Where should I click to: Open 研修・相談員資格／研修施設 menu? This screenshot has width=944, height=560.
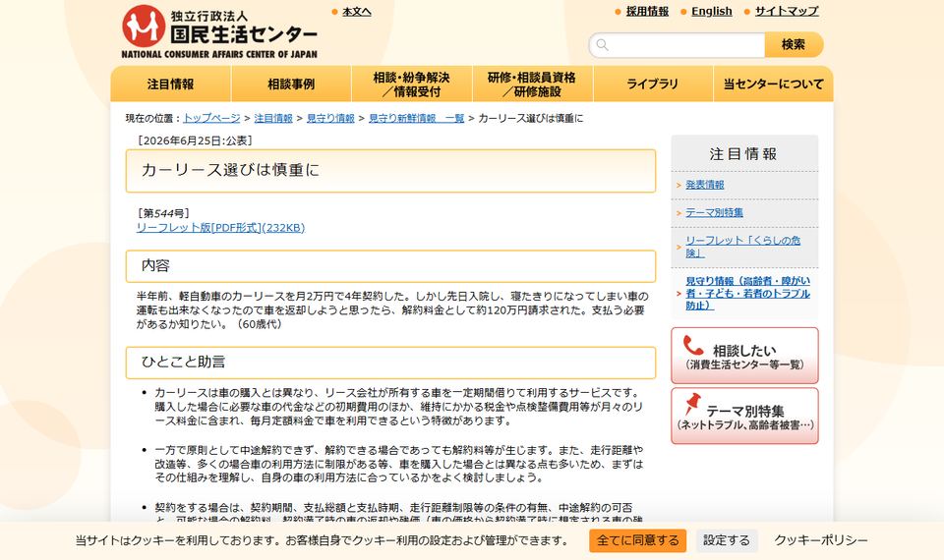click(x=532, y=84)
